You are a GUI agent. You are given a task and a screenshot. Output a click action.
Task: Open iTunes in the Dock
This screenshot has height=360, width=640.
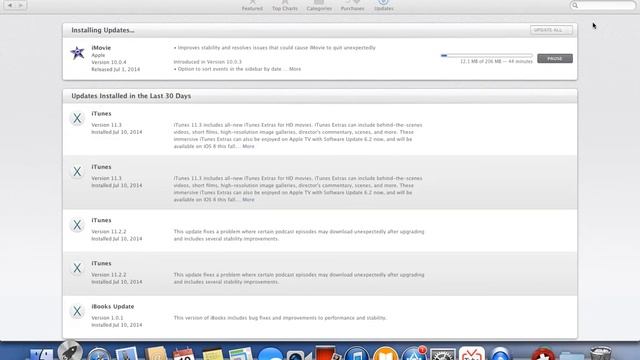point(356,353)
